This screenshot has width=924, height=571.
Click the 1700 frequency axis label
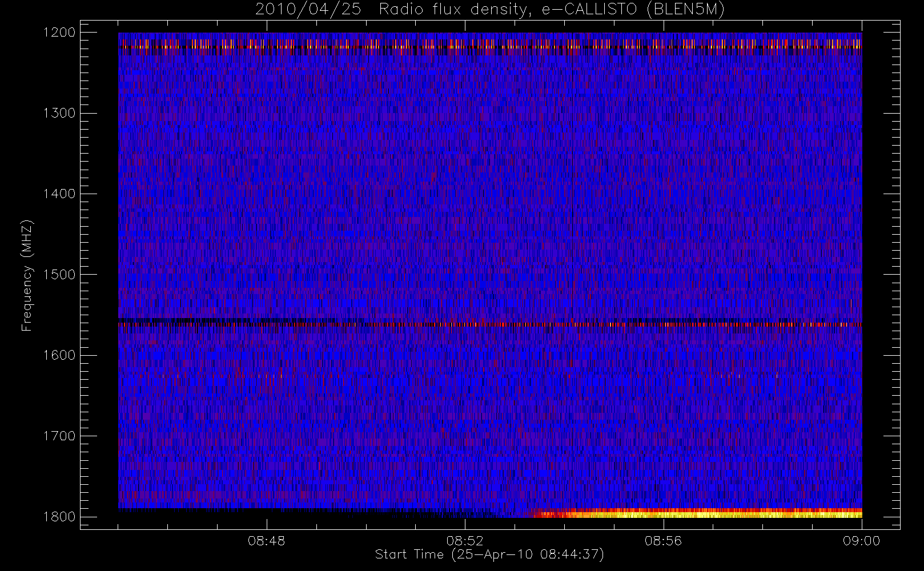point(59,436)
